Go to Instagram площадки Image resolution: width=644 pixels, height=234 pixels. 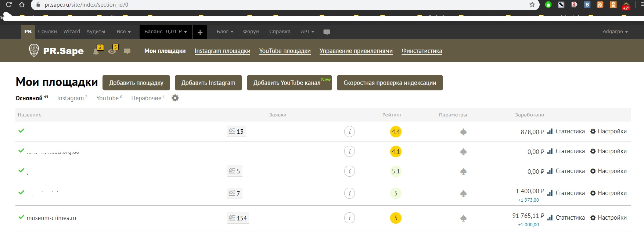pyautogui.click(x=222, y=51)
